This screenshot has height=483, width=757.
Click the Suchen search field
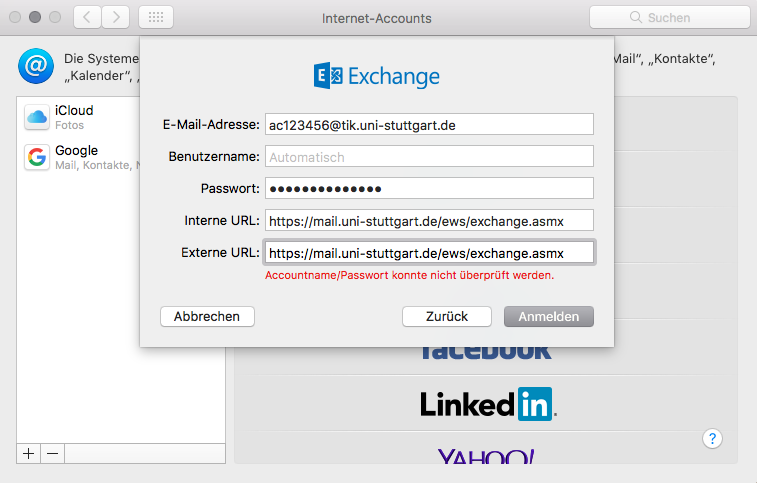(670, 17)
